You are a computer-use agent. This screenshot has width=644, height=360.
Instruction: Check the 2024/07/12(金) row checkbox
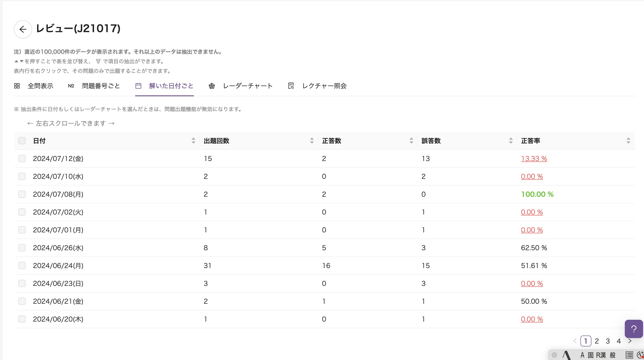click(x=22, y=159)
